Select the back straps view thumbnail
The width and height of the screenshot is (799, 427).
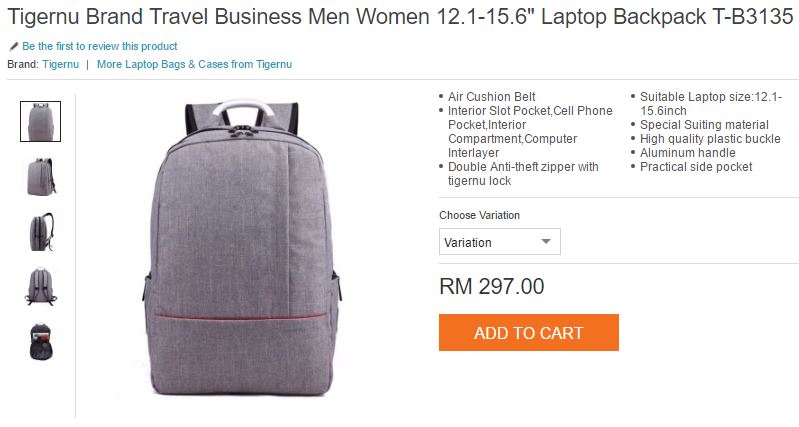[41, 286]
